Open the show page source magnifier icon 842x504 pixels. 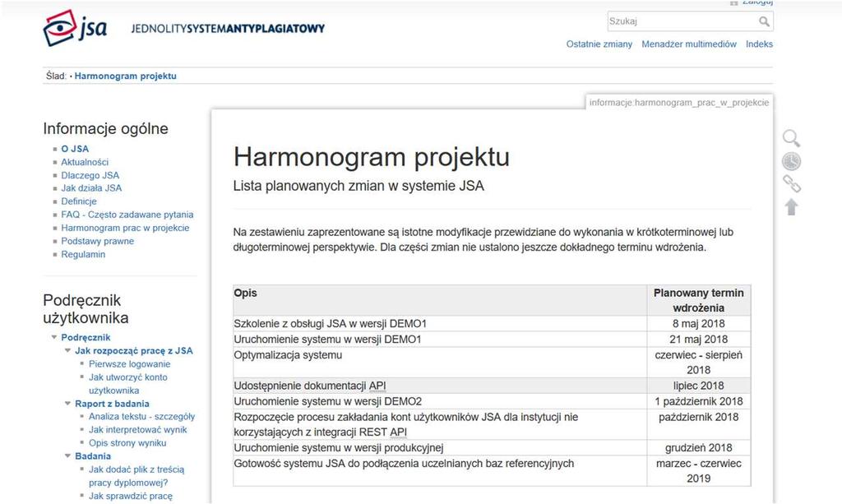pos(791,138)
